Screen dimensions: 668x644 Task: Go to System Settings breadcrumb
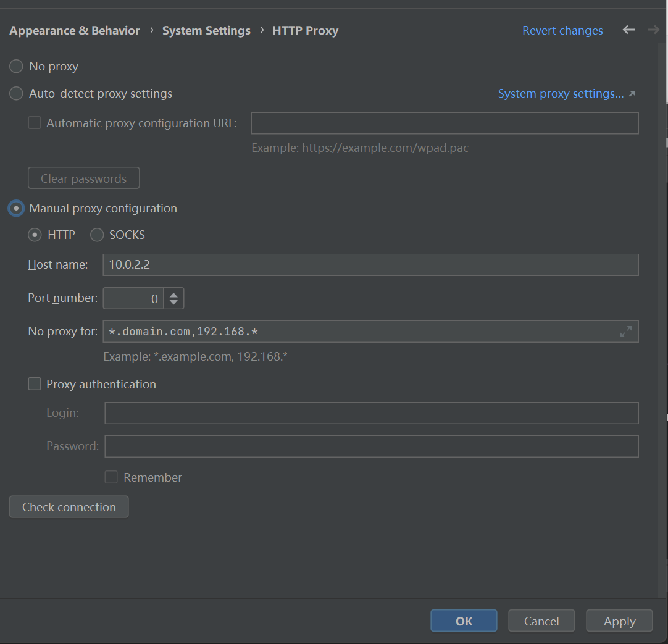[206, 30]
